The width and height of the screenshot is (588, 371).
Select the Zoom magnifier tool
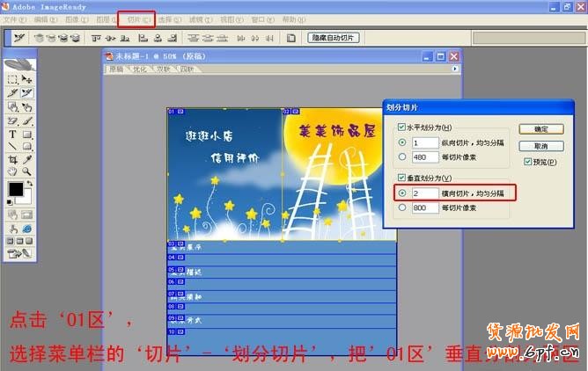click(x=27, y=171)
